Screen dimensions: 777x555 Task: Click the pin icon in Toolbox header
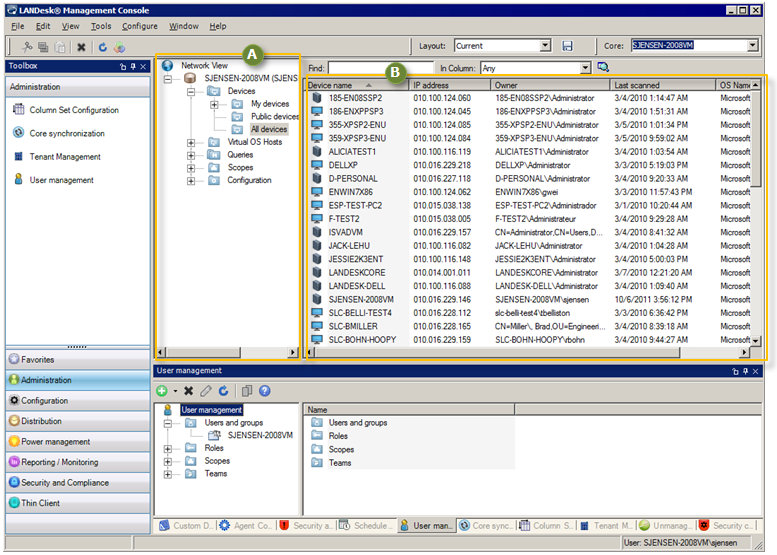click(133, 66)
